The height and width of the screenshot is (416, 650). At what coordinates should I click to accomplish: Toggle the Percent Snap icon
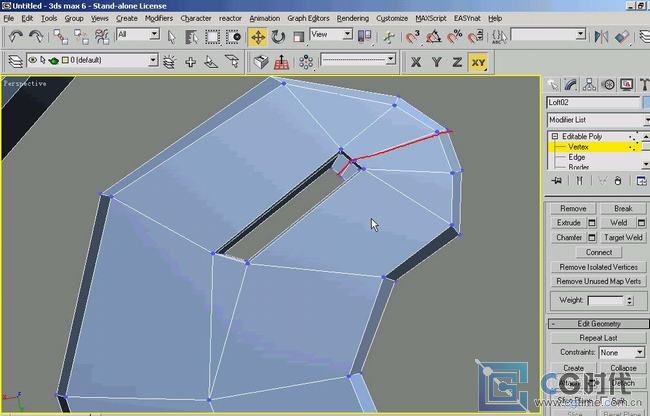pos(455,36)
